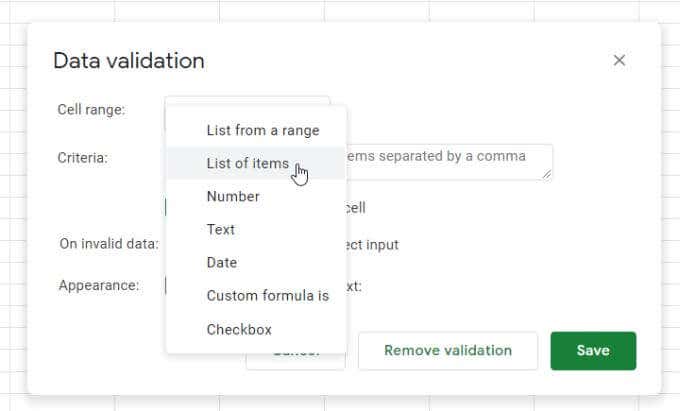Select the 'Text' criteria option

(221, 229)
